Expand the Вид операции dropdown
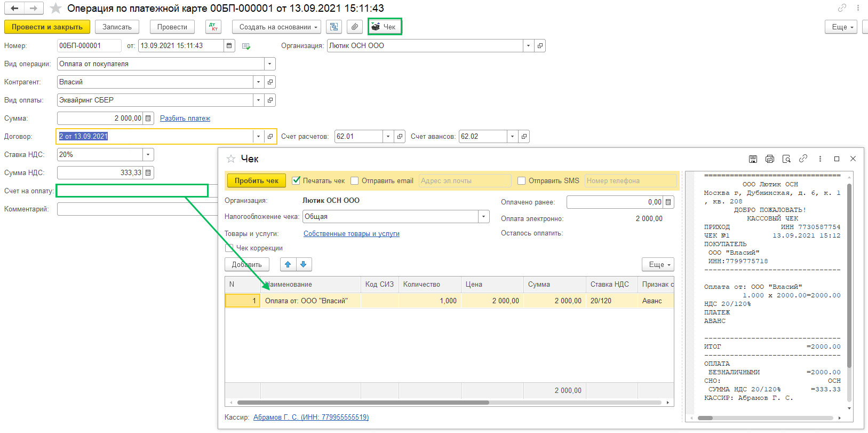Viewport: 868px width, 433px height. [270, 64]
